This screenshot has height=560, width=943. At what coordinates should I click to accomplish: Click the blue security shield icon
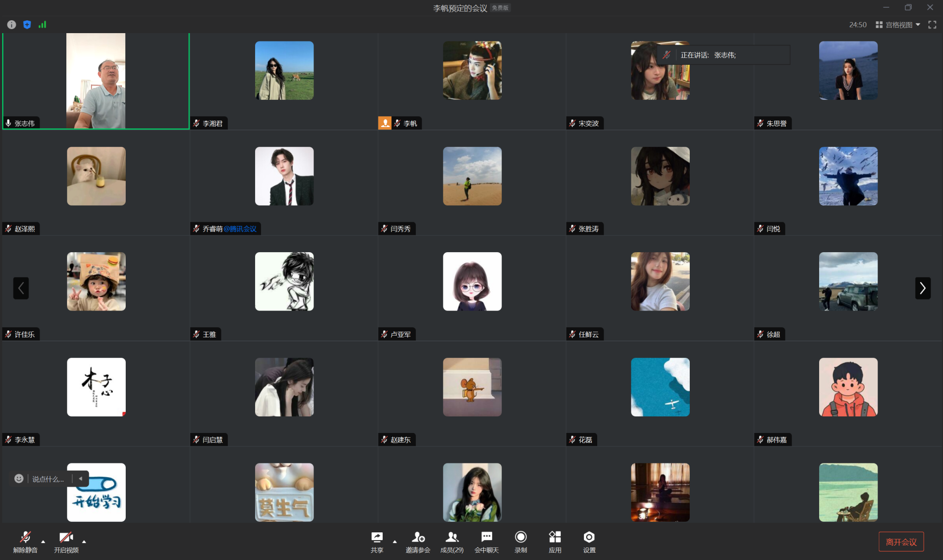click(27, 25)
